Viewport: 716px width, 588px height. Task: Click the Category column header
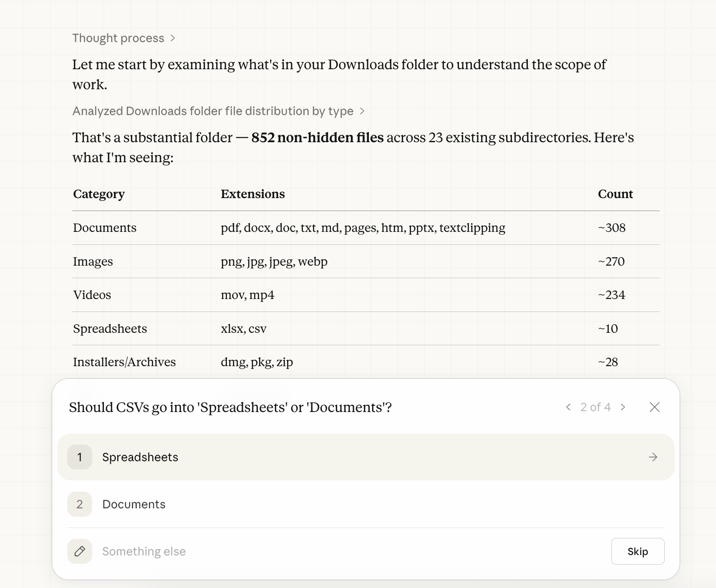[x=99, y=194]
